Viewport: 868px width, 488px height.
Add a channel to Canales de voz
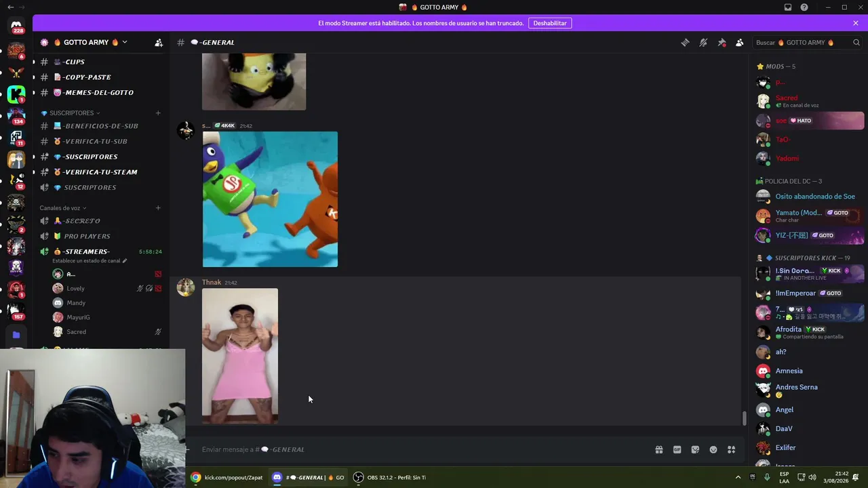pos(158,208)
